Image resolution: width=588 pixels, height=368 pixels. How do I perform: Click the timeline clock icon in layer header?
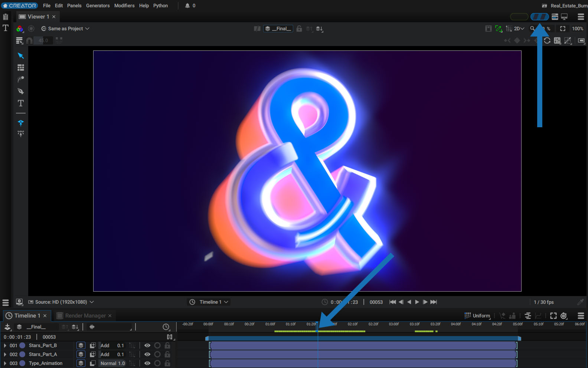pyautogui.click(x=166, y=327)
